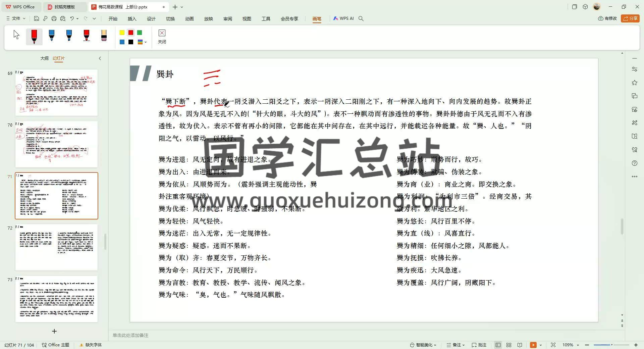Click zoom out minus button
The image size is (644, 349).
click(587, 345)
